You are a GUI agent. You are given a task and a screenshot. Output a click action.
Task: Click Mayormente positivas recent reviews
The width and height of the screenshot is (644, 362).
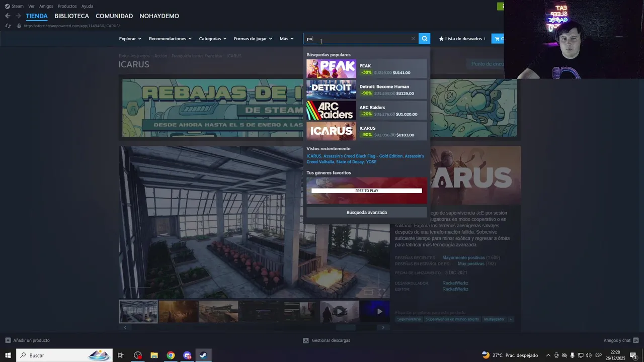point(463,257)
